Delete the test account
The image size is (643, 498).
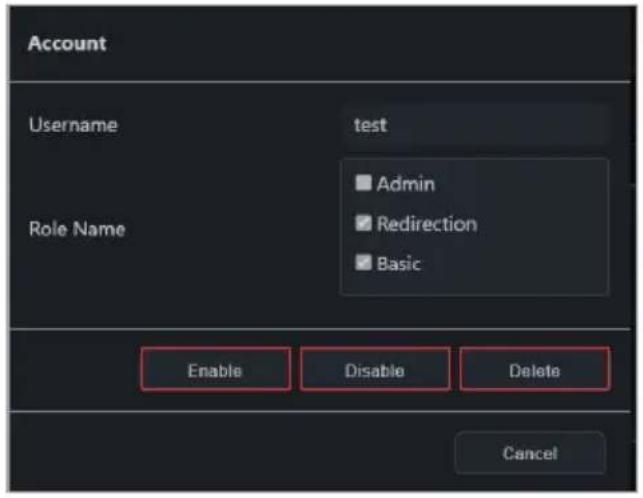coord(535,370)
